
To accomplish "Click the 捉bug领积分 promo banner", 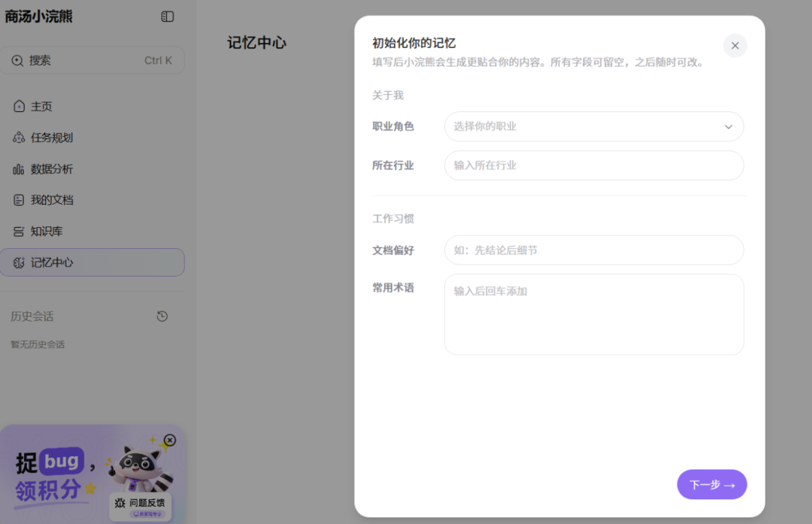I will coord(92,474).
